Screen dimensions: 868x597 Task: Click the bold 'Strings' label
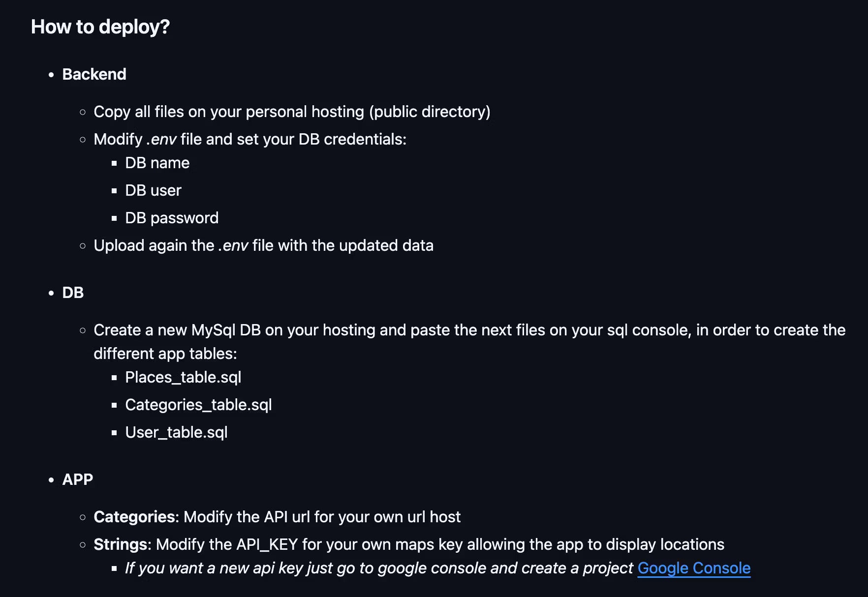(121, 544)
